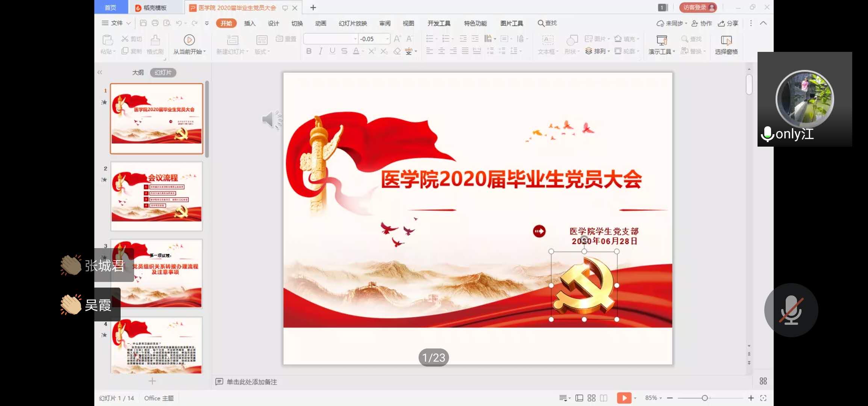Click the zoom in plus button

pyautogui.click(x=751, y=398)
